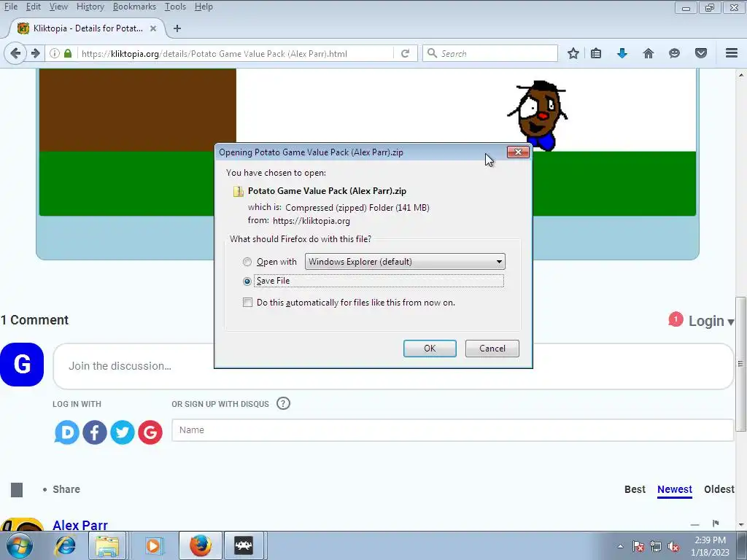Click the Join the discussion comment box

tap(393, 366)
